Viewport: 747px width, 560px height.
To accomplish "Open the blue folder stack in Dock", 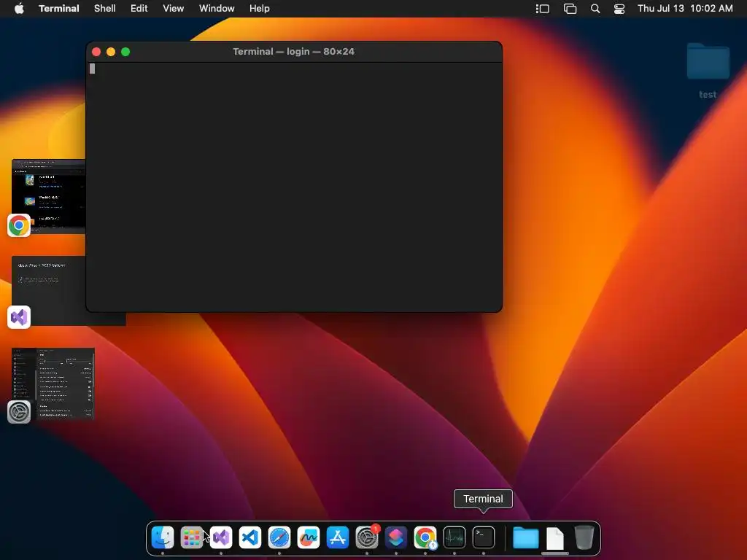I will [x=525, y=537].
